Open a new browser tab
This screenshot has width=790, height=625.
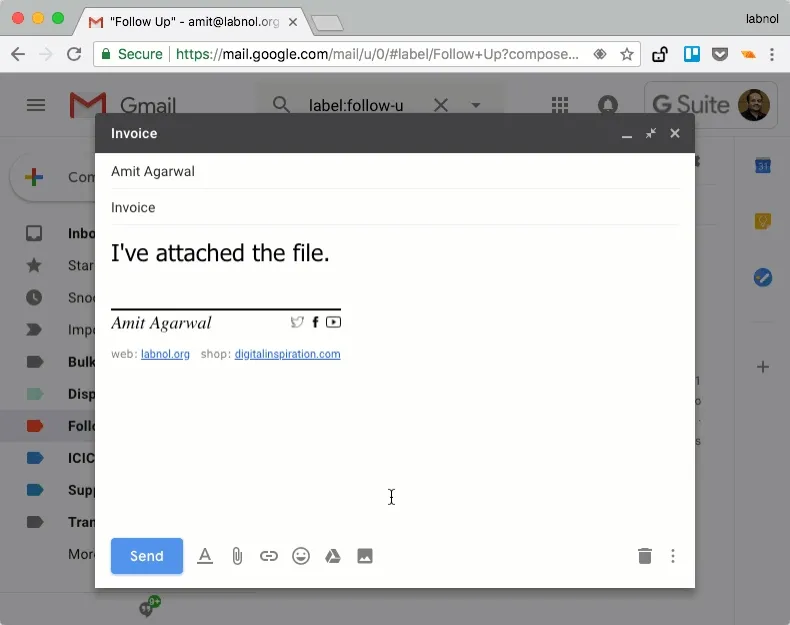[x=327, y=23]
